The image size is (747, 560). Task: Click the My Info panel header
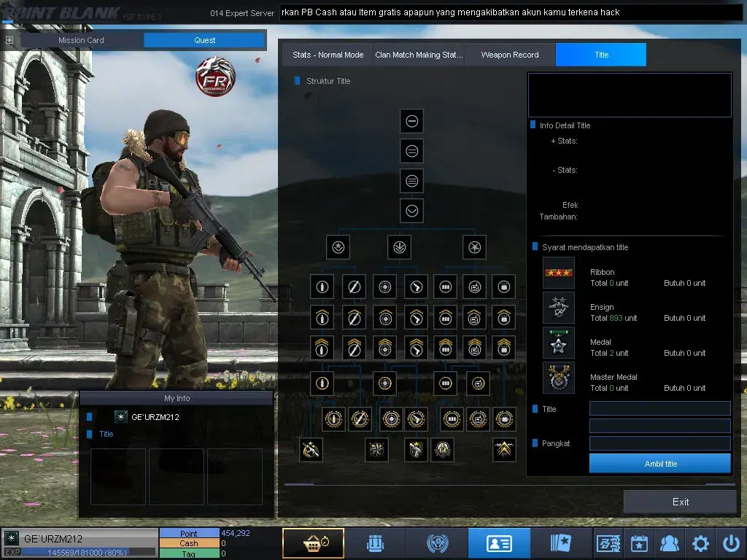click(x=177, y=398)
